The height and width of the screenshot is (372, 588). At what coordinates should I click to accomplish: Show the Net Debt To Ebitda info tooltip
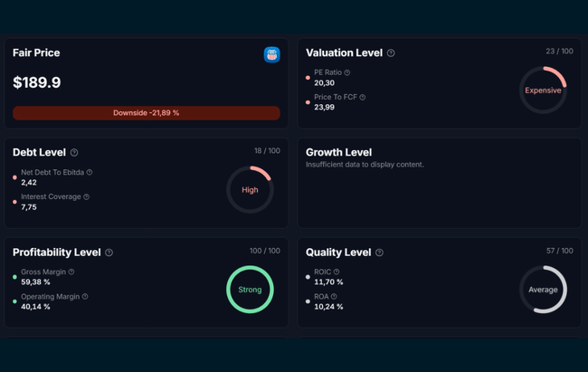point(90,172)
